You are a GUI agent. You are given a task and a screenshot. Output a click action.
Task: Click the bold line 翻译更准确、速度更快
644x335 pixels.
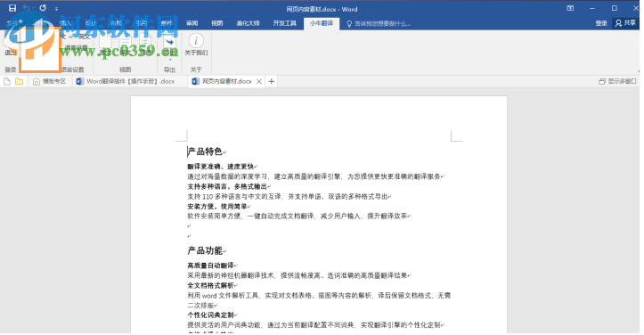pos(221,167)
